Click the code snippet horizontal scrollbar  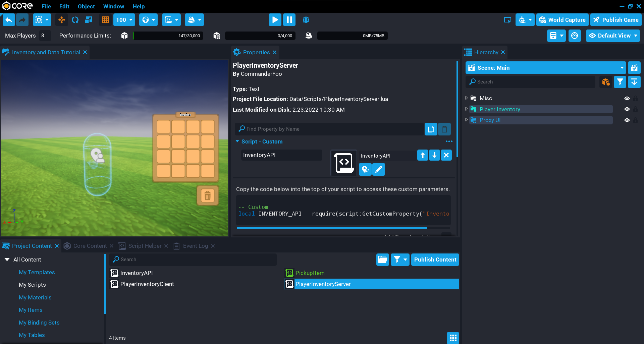pos(331,228)
